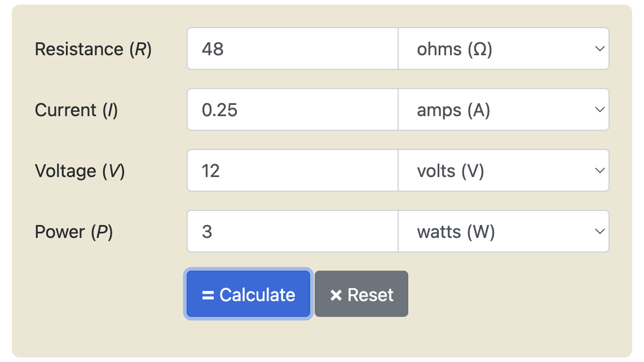
Task: Focus the Power field containing 3
Action: (x=293, y=231)
